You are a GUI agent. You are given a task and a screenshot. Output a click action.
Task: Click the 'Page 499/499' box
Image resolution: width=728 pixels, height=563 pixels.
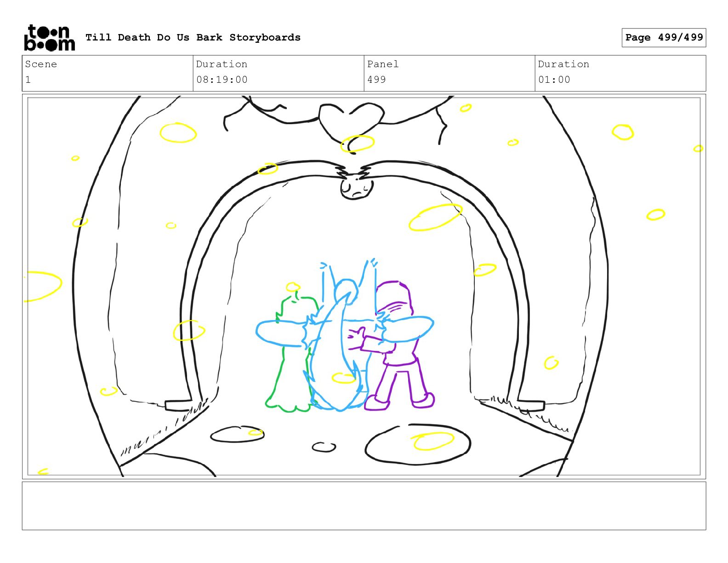coord(664,38)
